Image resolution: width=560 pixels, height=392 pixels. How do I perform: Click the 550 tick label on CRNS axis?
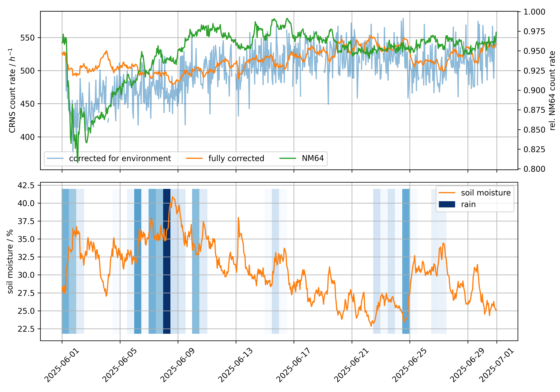tap(27, 38)
